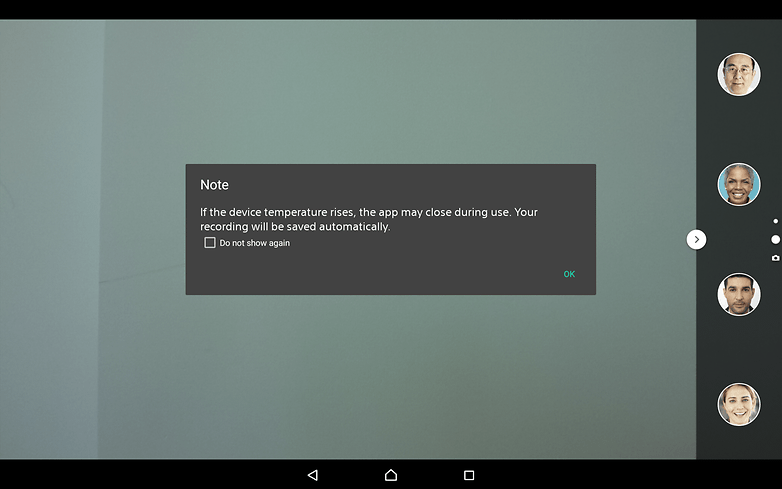Tap the large white shutter dot

point(776,240)
